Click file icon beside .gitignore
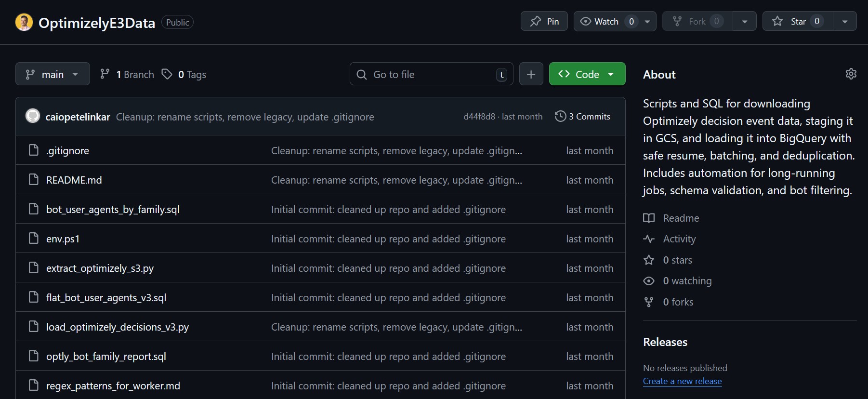The height and width of the screenshot is (399, 868). (33, 150)
